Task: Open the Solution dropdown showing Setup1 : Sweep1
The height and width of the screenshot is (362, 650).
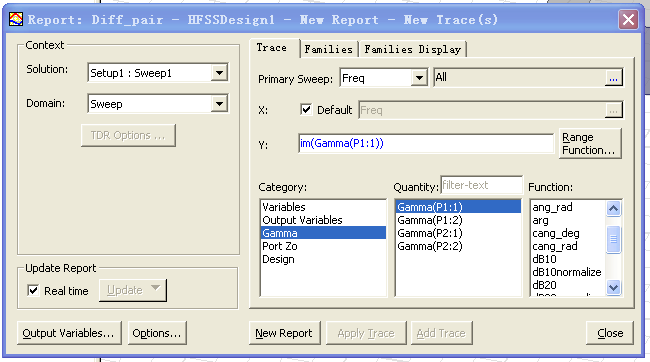Action: [x=219, y=73]
